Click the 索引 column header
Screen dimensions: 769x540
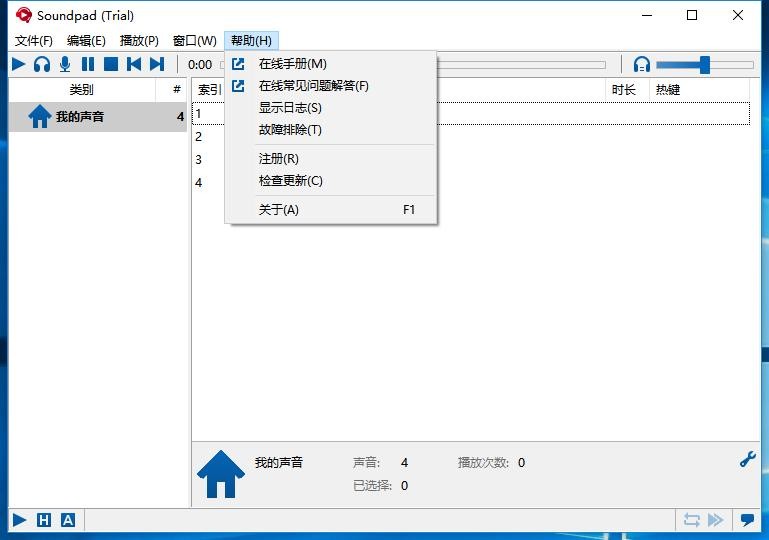(209, 90)
